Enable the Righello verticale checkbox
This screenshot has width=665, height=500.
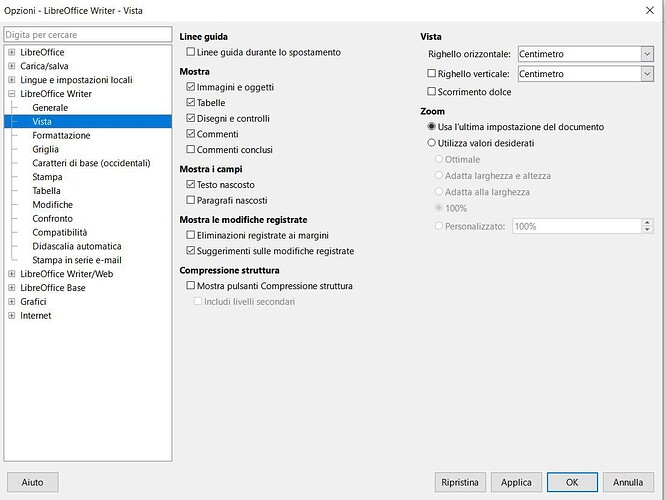tap(432, 74)
